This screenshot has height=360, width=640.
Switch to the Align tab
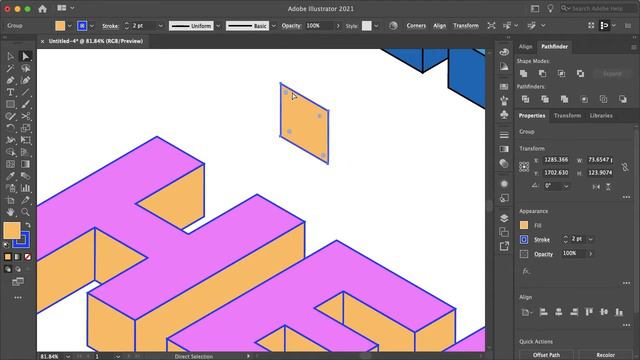(525, 47)
